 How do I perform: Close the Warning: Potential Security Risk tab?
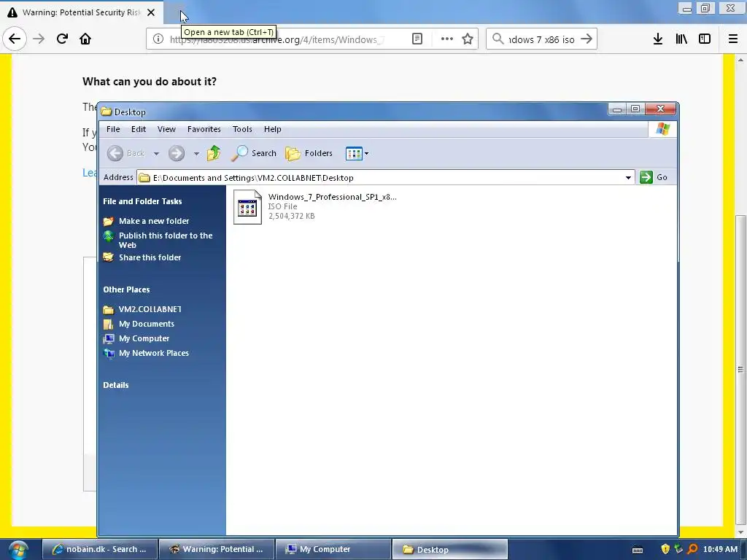tap(151, 12)
